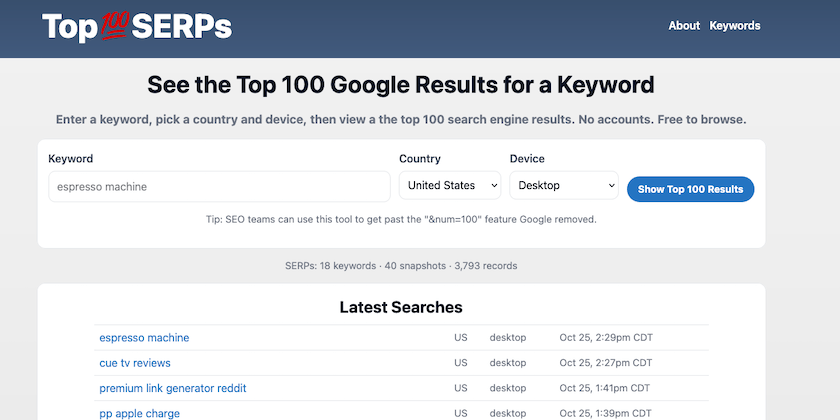Click the SEO teams tip text
840x420 pixels.
tap(401, 219)
